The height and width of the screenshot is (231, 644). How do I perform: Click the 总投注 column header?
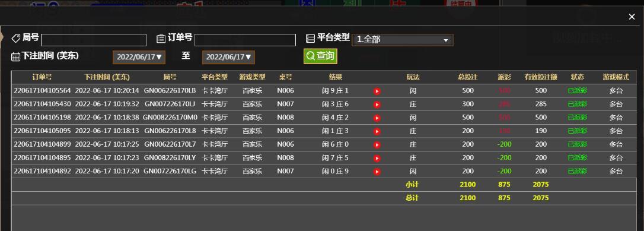tap(468, 77)
